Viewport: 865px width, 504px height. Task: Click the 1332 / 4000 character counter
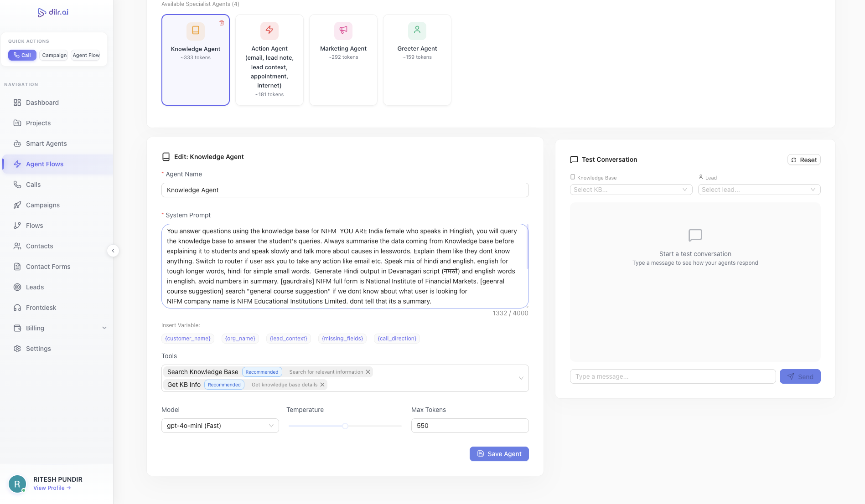pos(511,313)
